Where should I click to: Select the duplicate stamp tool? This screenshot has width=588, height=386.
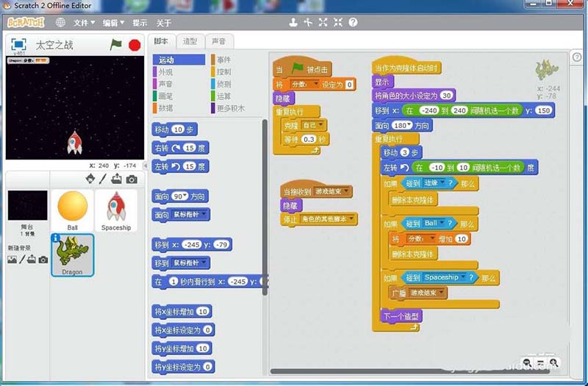click(x=293, y=23)
